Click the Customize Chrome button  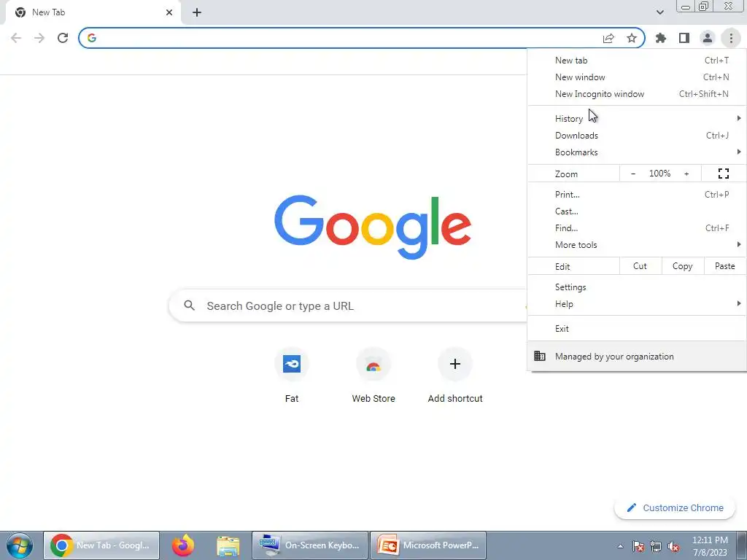click(x=675, y=507)
